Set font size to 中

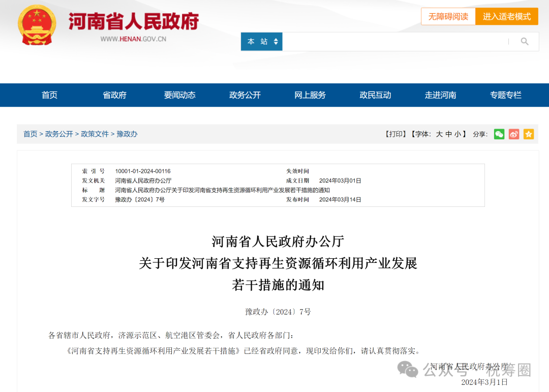click(x=448, y=134)
